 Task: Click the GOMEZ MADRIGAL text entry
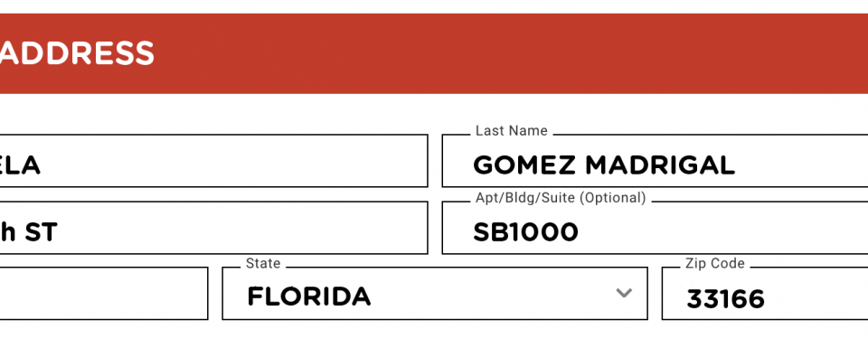tap(604, 165)
